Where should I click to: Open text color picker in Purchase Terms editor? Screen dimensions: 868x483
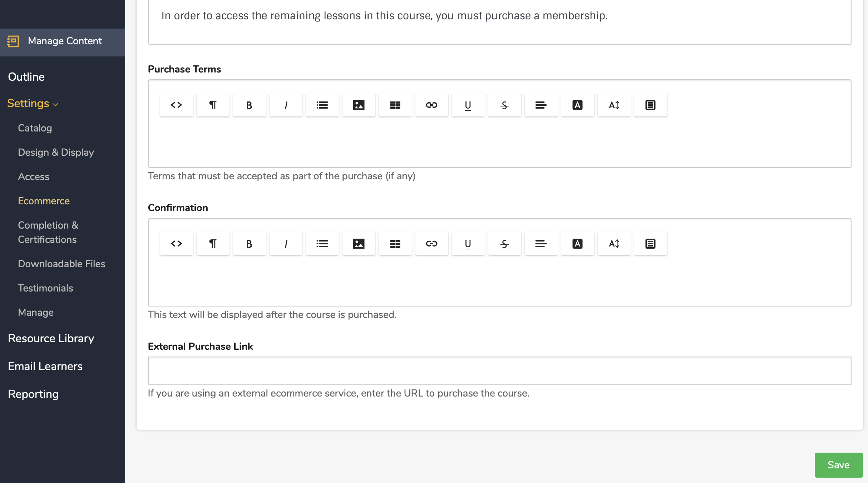578,105
